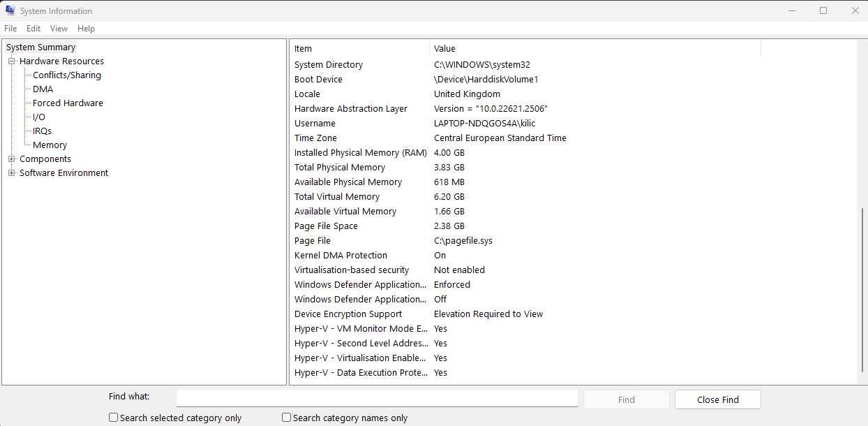868x426 pixels.
Task: Select the DMA category
Action: (43, 89)
